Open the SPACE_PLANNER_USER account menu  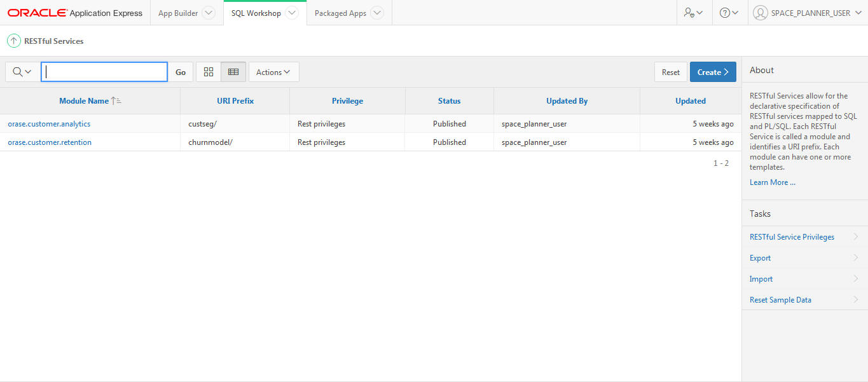click(x=807, y=13)
